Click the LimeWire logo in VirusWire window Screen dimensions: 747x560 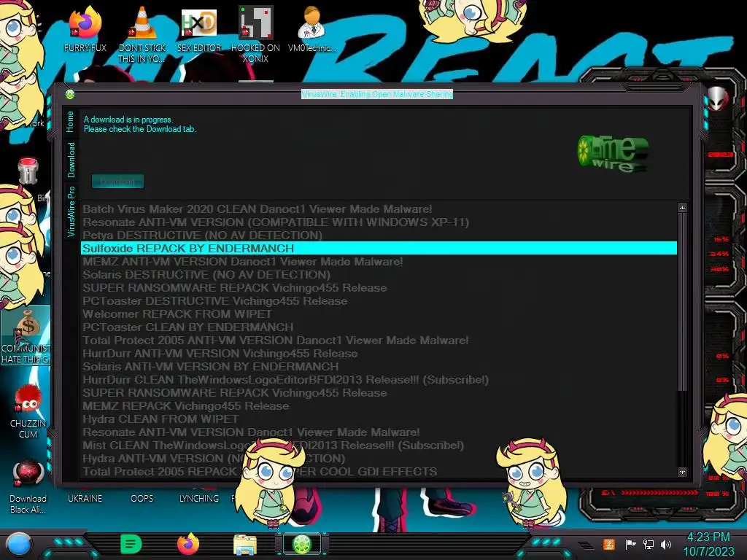click(613, 153)
